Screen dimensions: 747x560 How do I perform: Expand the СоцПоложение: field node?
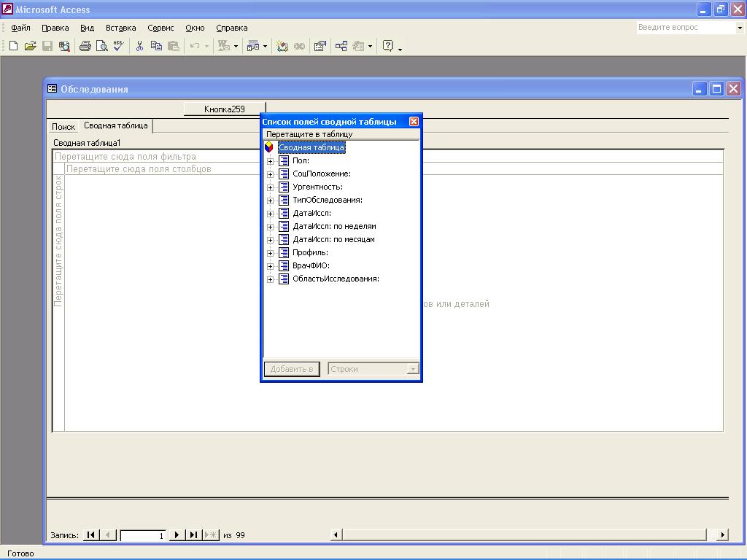[270, 174]
